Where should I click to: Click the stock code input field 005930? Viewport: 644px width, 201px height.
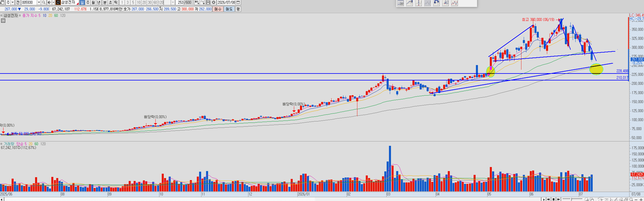[29, 2]
